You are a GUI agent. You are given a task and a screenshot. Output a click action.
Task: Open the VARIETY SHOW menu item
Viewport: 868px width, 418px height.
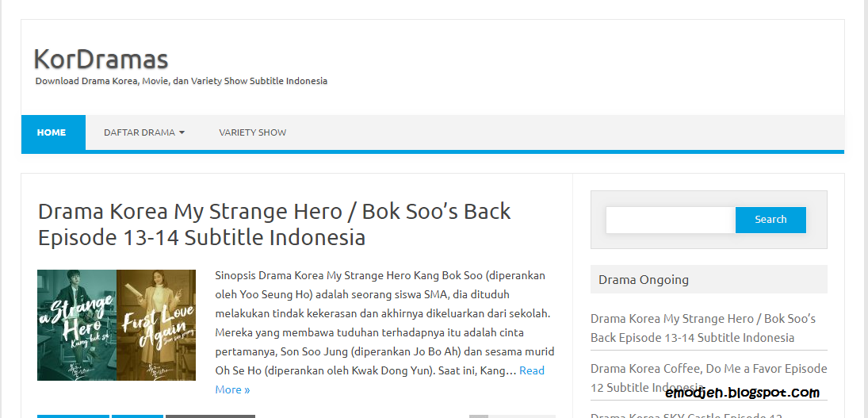click(x=252, y=132)
